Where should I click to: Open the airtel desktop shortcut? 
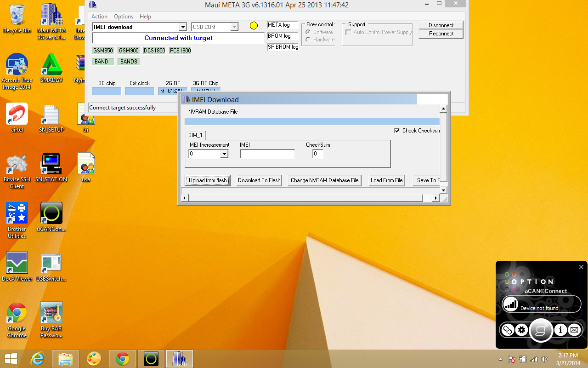point(17,118)
